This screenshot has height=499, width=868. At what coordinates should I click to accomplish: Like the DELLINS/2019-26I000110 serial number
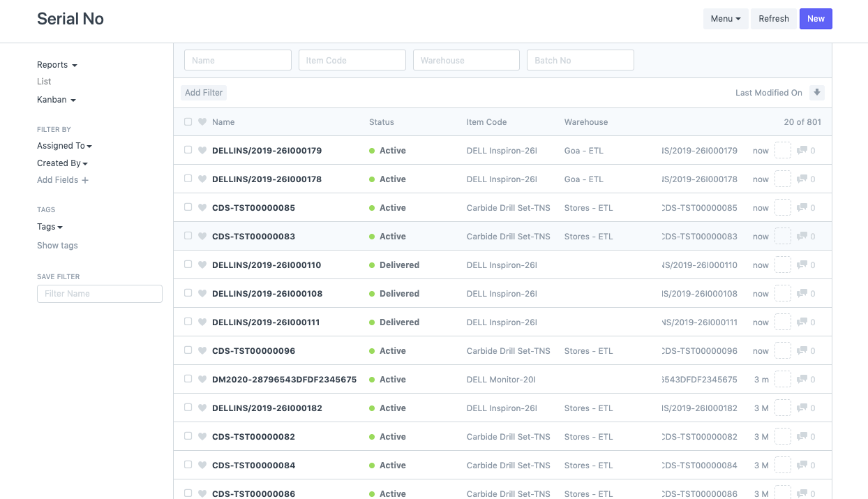[202, 265]
